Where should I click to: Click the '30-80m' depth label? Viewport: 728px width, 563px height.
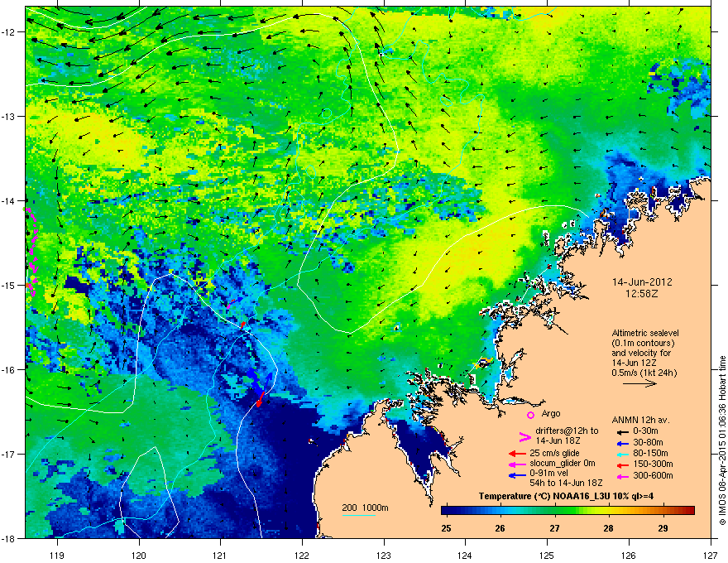648,442
